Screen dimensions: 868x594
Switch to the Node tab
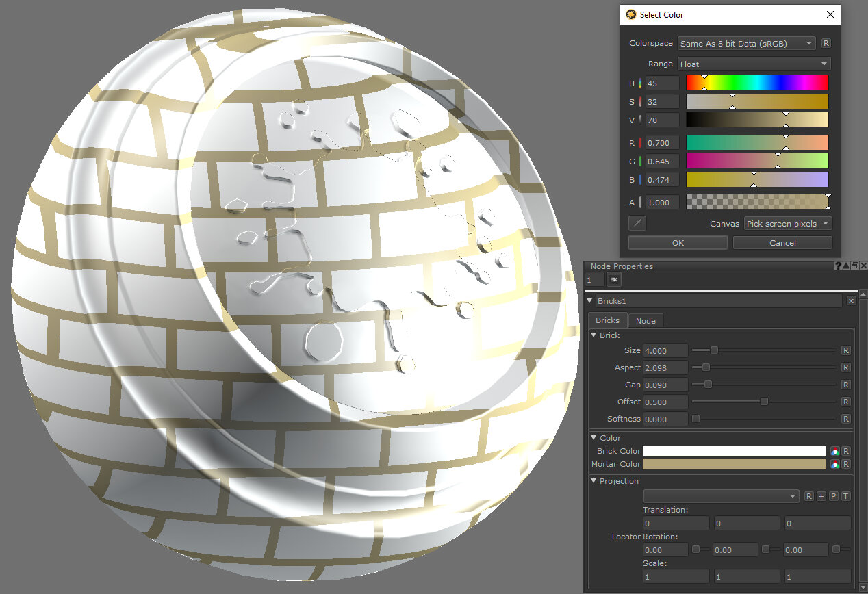(x=645, y=320)
